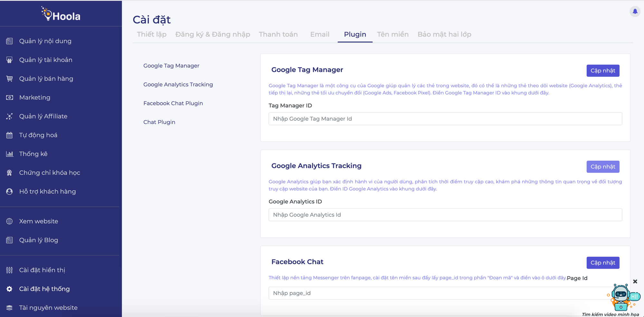Click the shopping cart icon for Quản lý bán hàng

tap(9, 79)
